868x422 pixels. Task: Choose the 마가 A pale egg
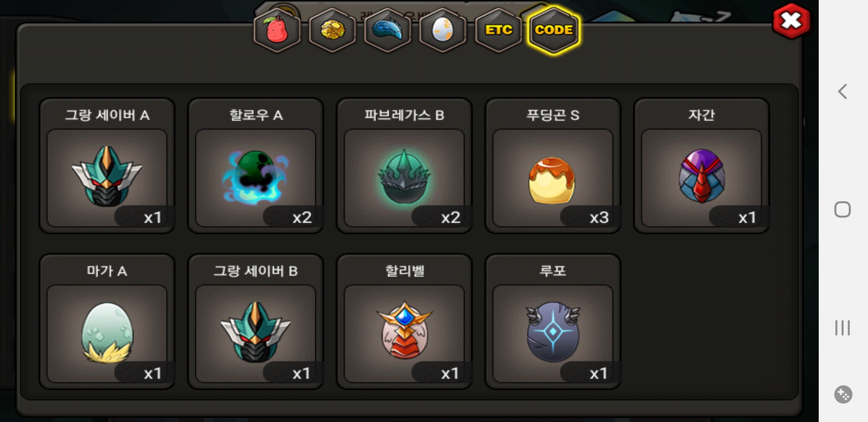[107, 322]
